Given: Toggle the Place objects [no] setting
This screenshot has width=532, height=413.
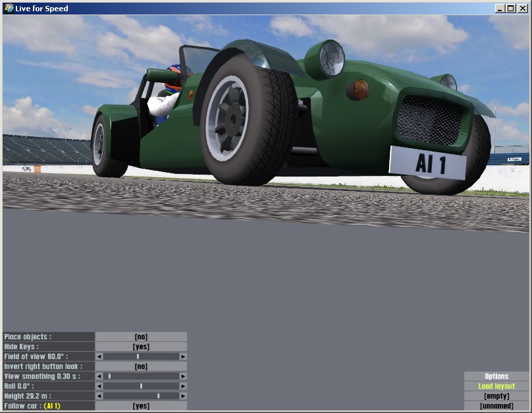Looking at the screenshot, I should coord(141,337).
